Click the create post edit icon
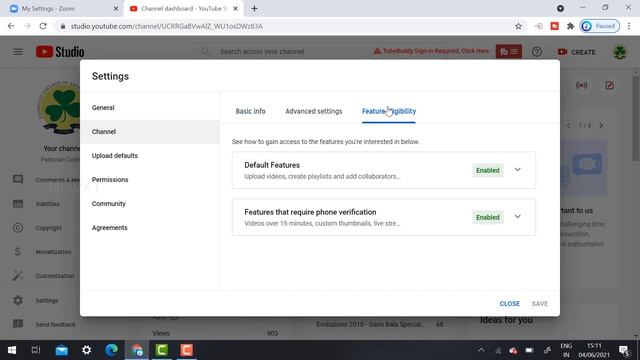The image size is (640, 360). tap(609, 85)
